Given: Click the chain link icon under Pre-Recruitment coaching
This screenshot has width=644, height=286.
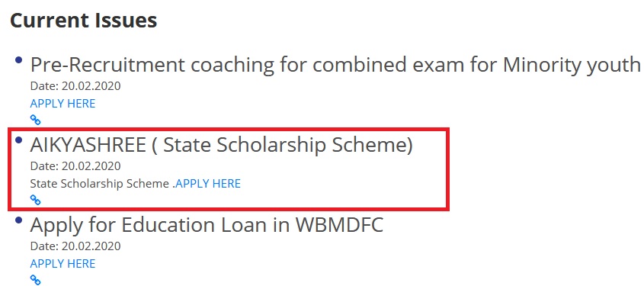Looking at the screenshot, I should pos(36,120).
